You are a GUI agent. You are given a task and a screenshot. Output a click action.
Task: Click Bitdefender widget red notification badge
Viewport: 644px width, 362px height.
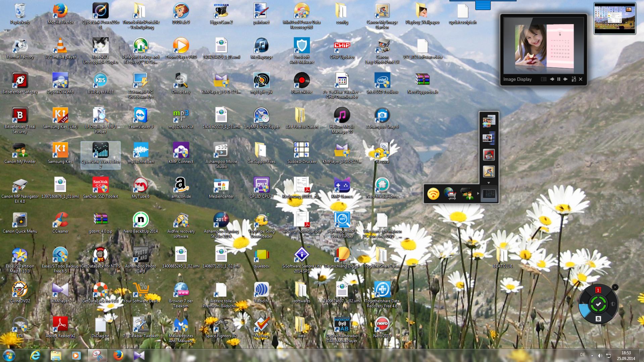598,290
